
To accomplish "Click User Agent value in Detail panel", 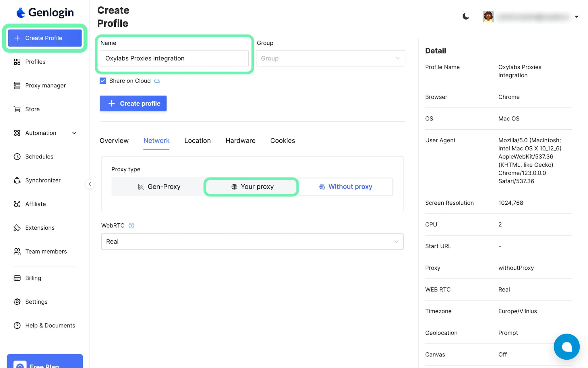I will tap(530, 161).
